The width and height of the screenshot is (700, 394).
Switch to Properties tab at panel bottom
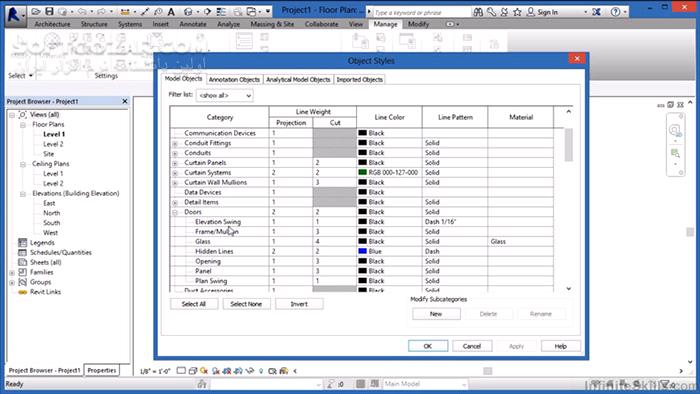pyautogui.click(x=102, y=370)
